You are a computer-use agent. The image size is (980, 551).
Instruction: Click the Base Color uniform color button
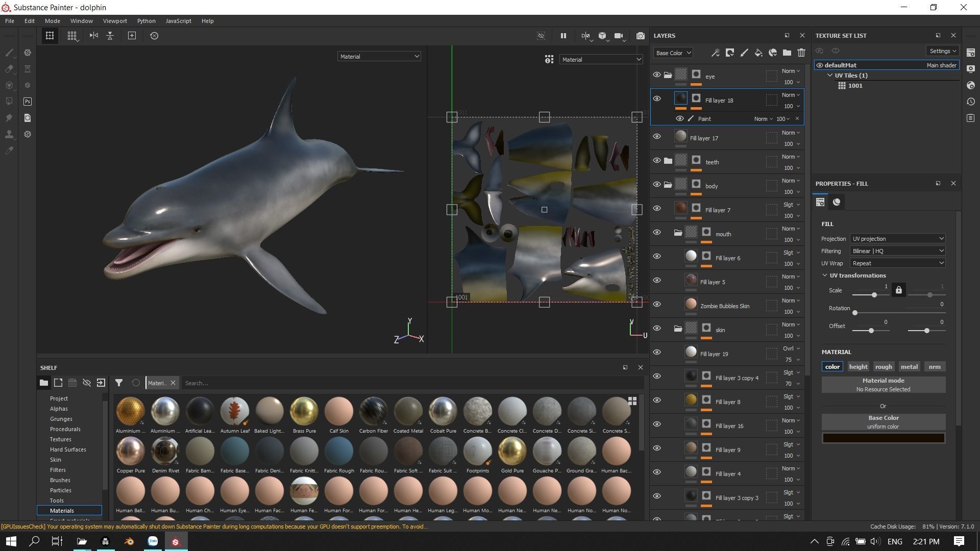pyautogui.click(x=883, y=422)
